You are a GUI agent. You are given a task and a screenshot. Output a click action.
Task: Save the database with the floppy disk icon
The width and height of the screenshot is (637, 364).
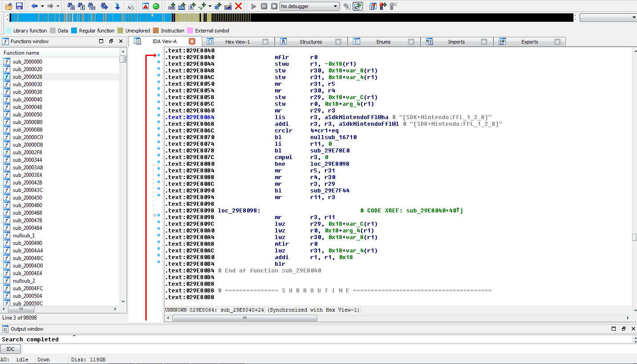pyautogui.click(x=19, y=6)
